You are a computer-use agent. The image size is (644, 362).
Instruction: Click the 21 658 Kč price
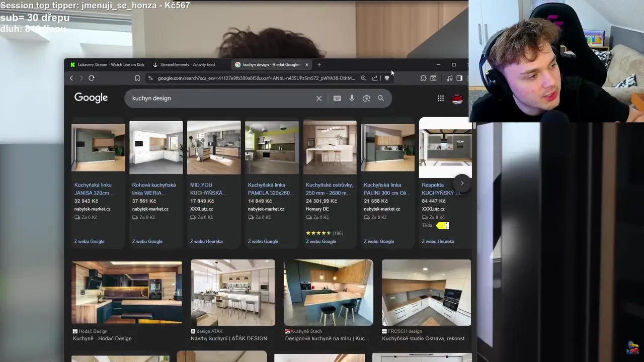(375, 201)
